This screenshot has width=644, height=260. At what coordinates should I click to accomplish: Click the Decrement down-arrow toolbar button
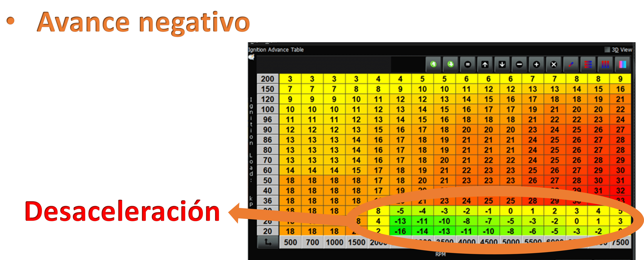(x=502, y=64)
